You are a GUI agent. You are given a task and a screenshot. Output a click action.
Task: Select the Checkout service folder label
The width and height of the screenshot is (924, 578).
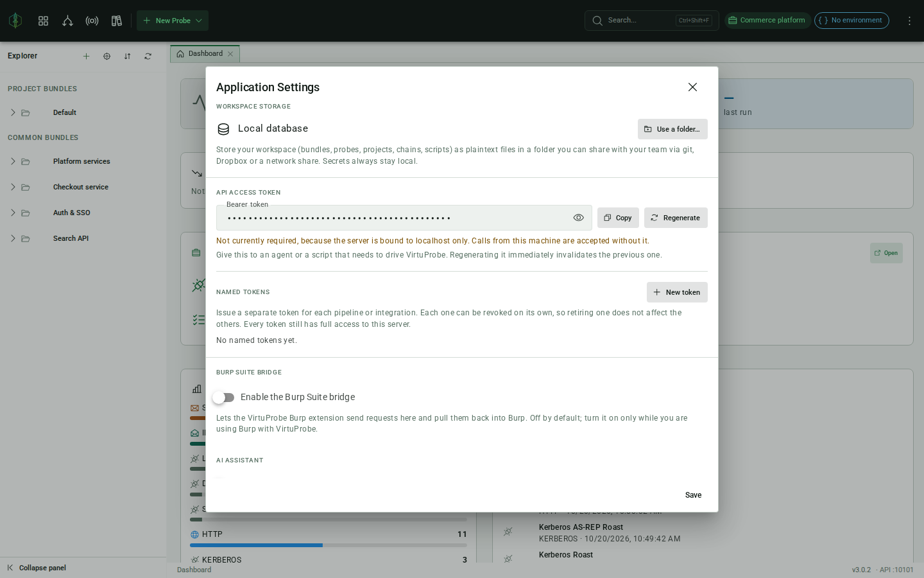click(x=81, y=187)
